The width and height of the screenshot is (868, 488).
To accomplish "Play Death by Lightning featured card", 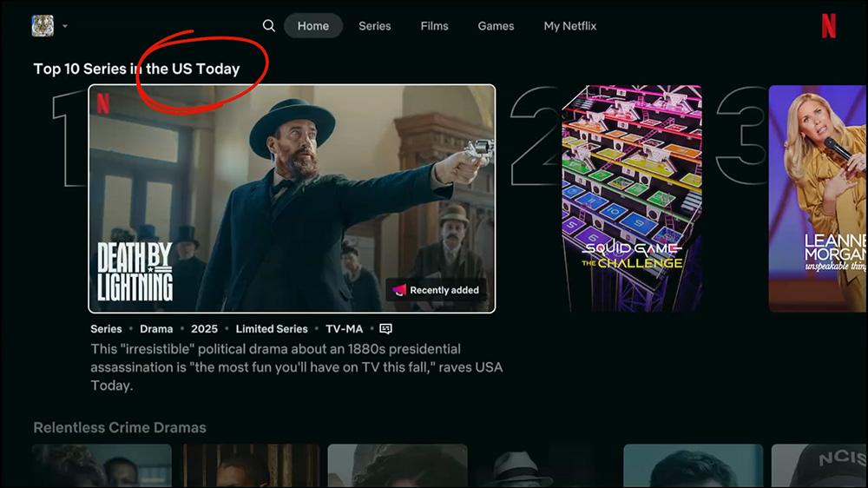I will point(292,198).
